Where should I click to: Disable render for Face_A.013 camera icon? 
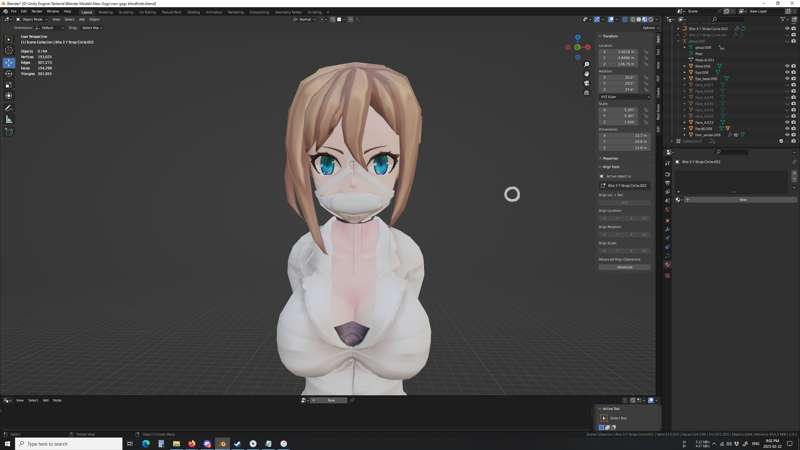coord(793,122)
